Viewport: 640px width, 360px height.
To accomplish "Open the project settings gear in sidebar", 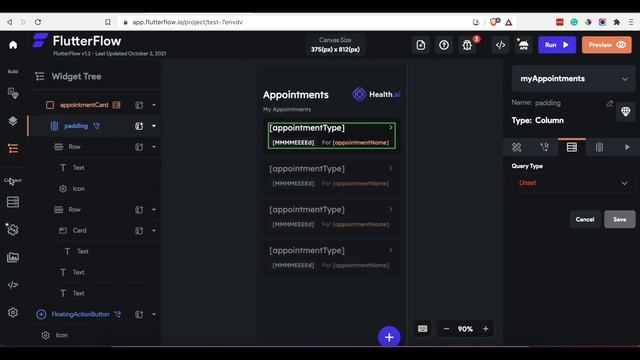I will (x=13, y=313).
